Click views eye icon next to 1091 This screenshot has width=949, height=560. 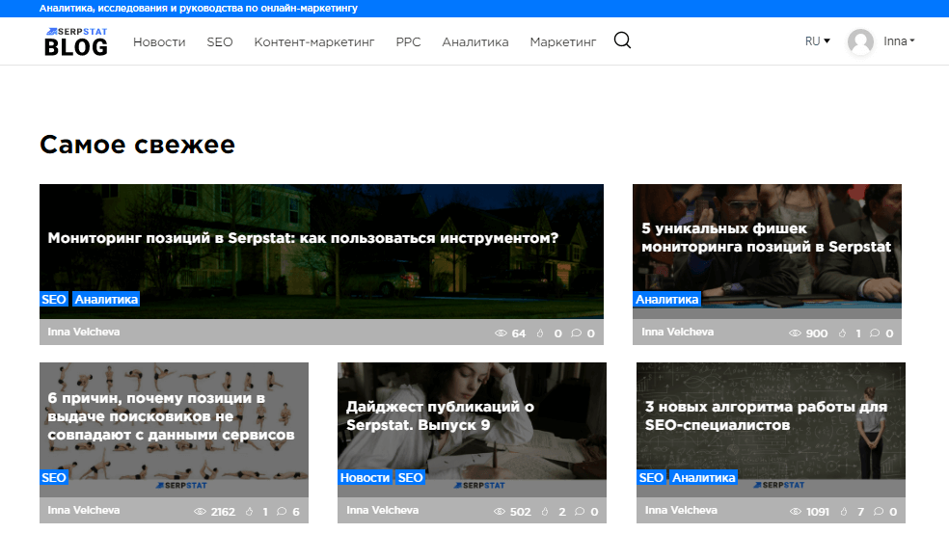[796, 512]
